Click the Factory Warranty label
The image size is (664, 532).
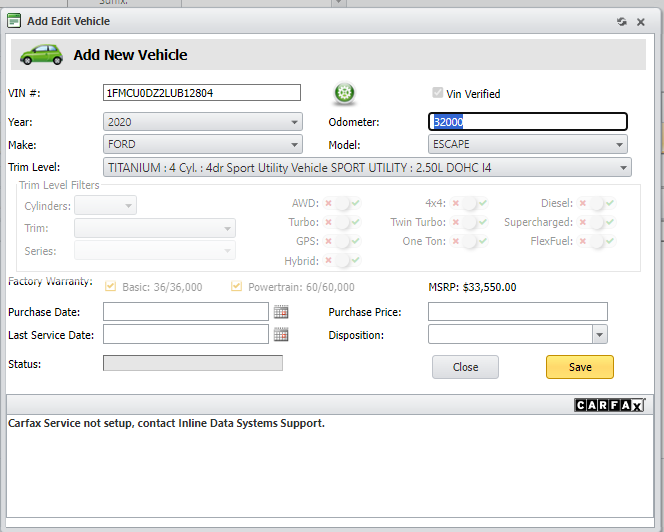click(x=50, y=281)
